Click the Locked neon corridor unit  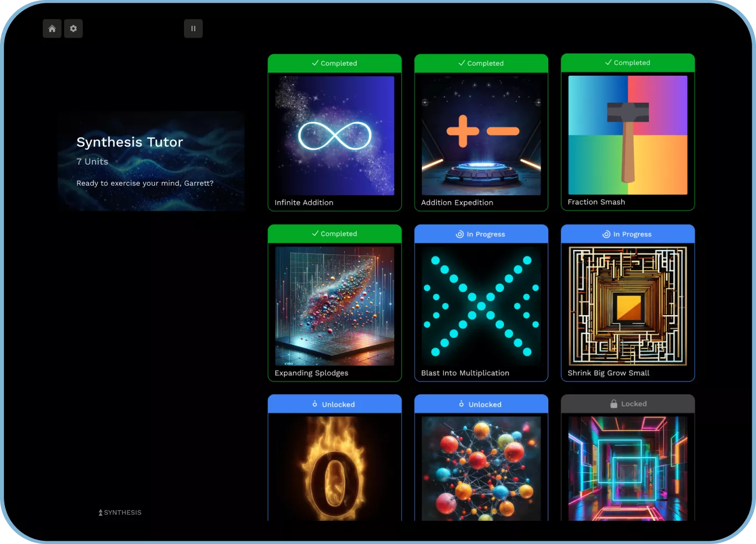[x=628, y=468]
